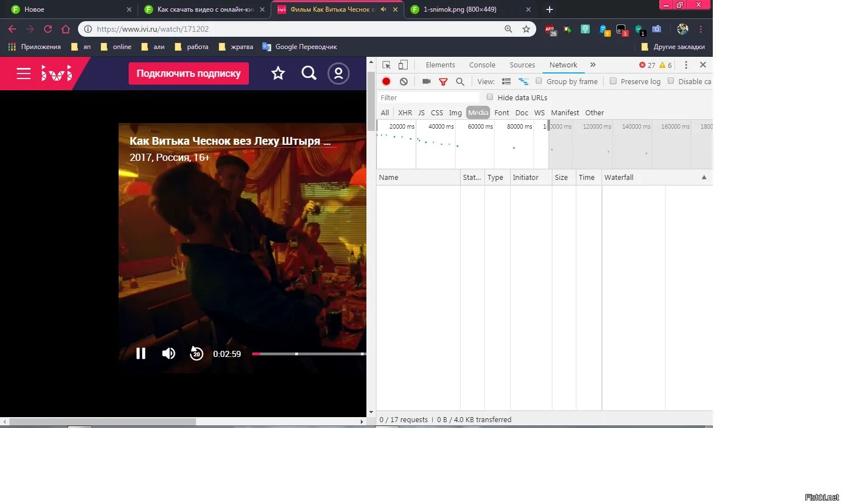The image size is (842, 504).
Task: Open network search magnifier
Action: pos(460,81)
